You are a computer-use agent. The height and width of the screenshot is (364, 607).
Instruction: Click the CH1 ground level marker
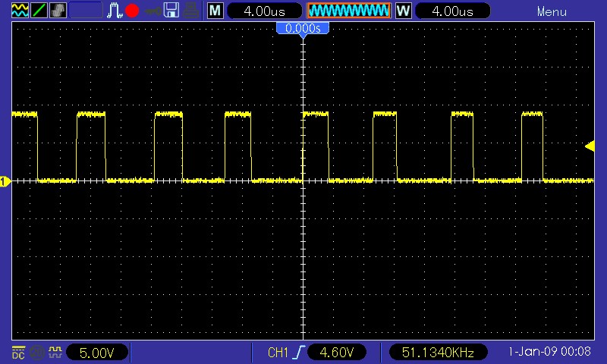[5, 181]
